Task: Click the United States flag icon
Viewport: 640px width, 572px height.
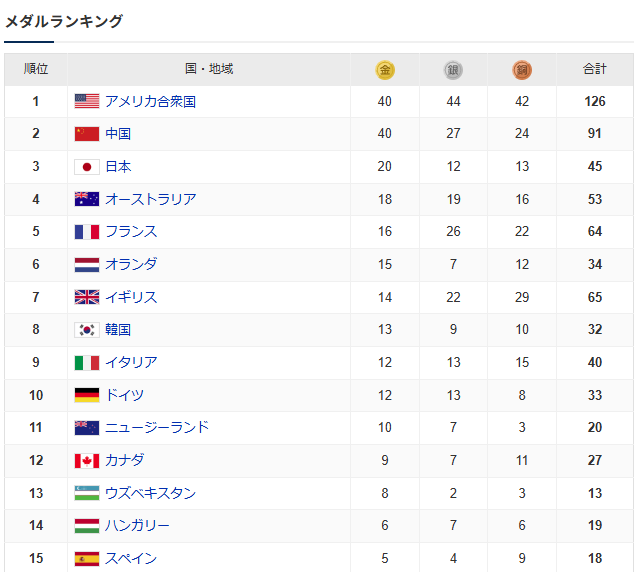Action: click(x=87, y=101)
